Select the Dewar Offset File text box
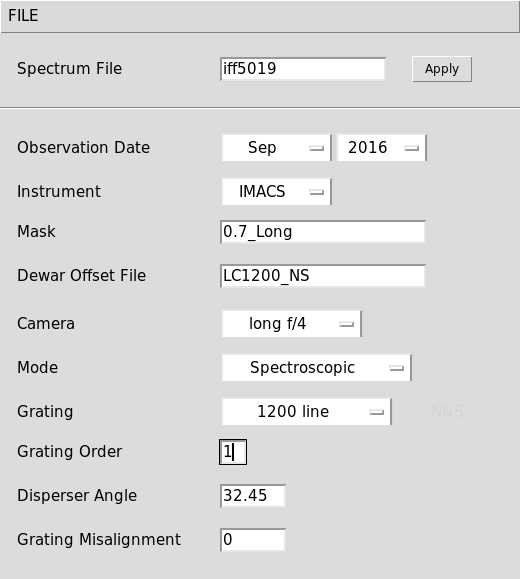Image resolution: width=520 pixels, height=579 pixels. coord(323,276)
